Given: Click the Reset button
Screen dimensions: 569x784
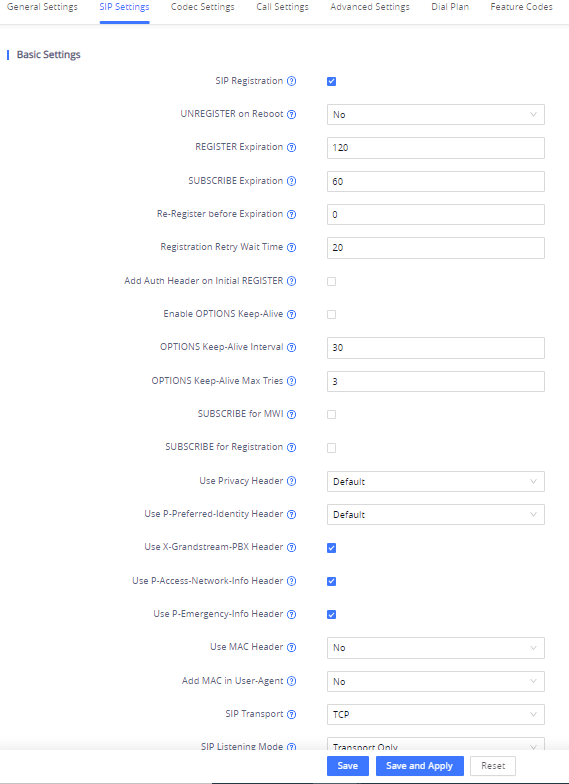Looking at the screenshot, I should pos(493,766).
